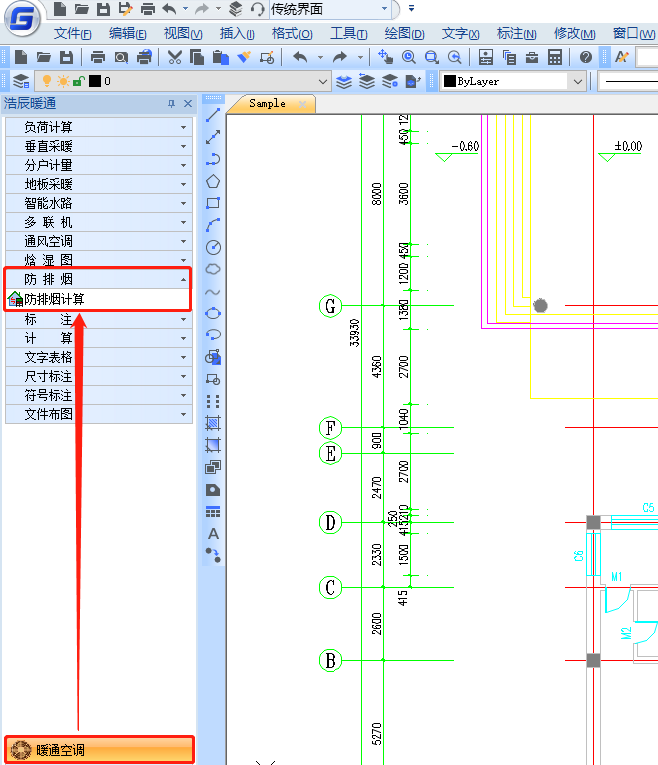This screenshot has height=765, width=658.
Task: Open the 视图(V) menu
Action: [183, 34]
